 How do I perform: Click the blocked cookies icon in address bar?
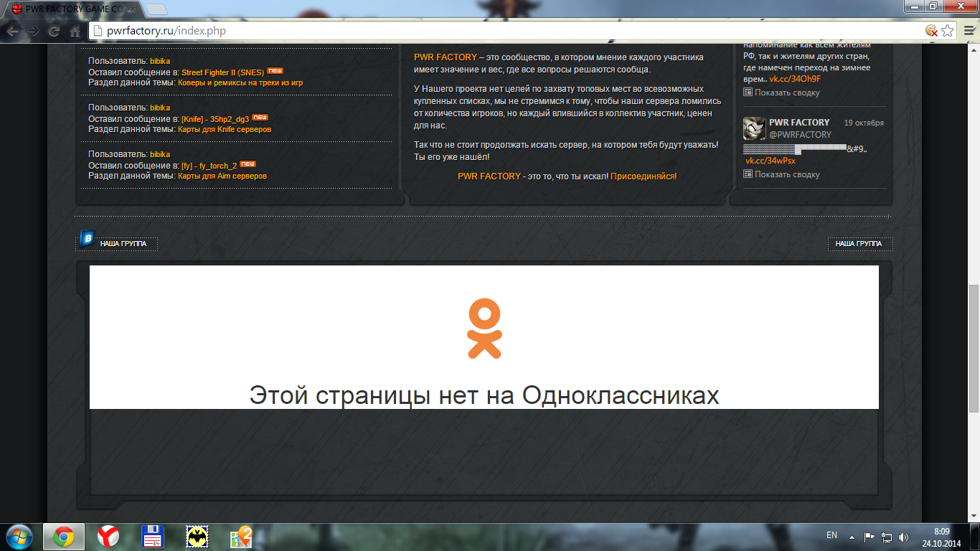930,31
